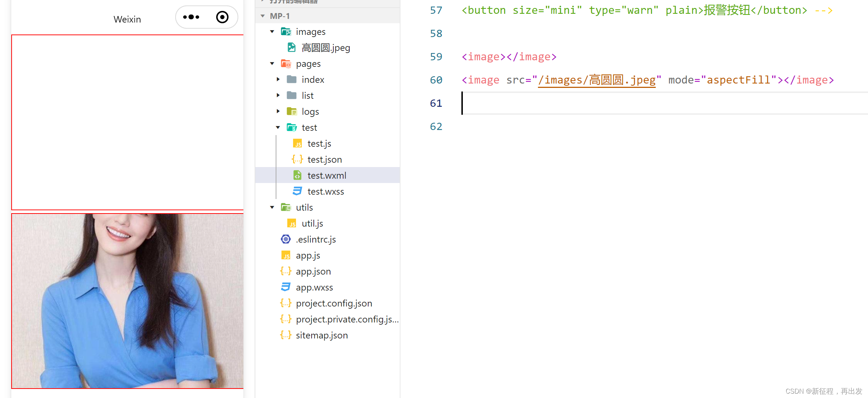
Task: Select the test.wxml file
Action: (x=326, y=175)
